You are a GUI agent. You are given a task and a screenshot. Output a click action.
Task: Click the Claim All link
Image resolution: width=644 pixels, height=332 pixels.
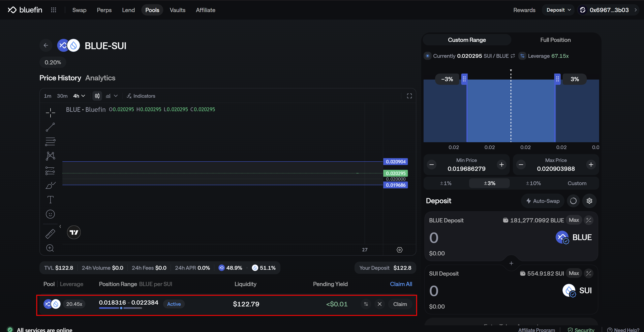click(401, 284)
